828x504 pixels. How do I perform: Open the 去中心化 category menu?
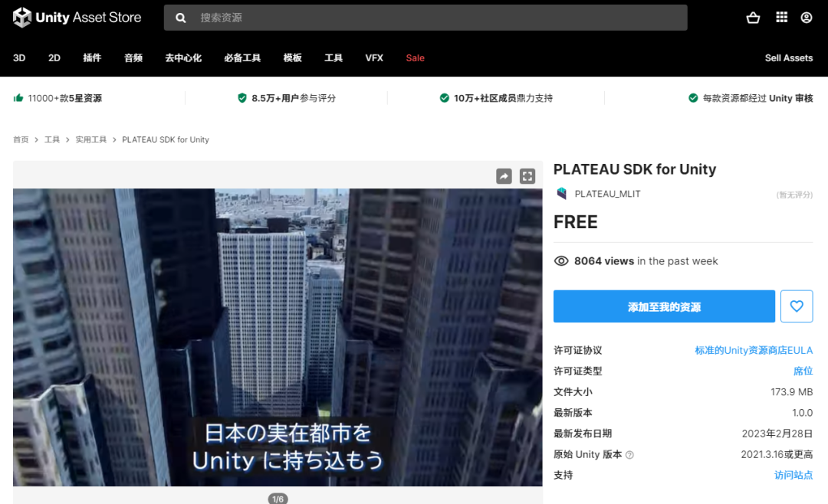(x=183, y=58)
